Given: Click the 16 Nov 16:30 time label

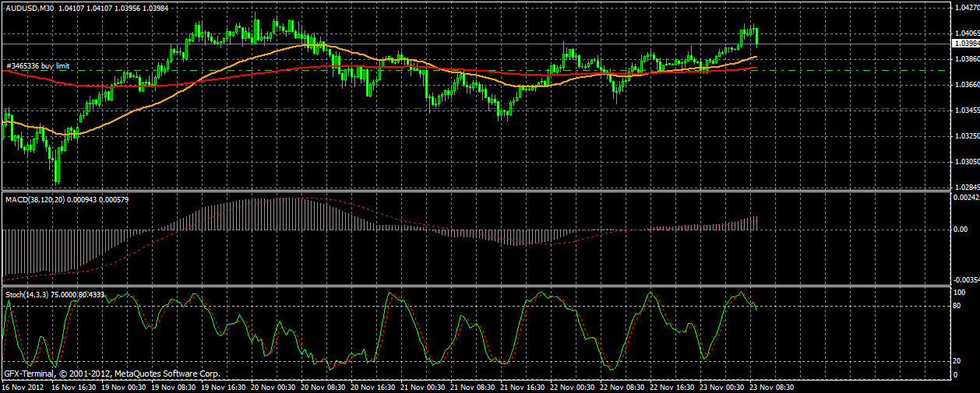Looking at the screenshot, I should (76, 386).
